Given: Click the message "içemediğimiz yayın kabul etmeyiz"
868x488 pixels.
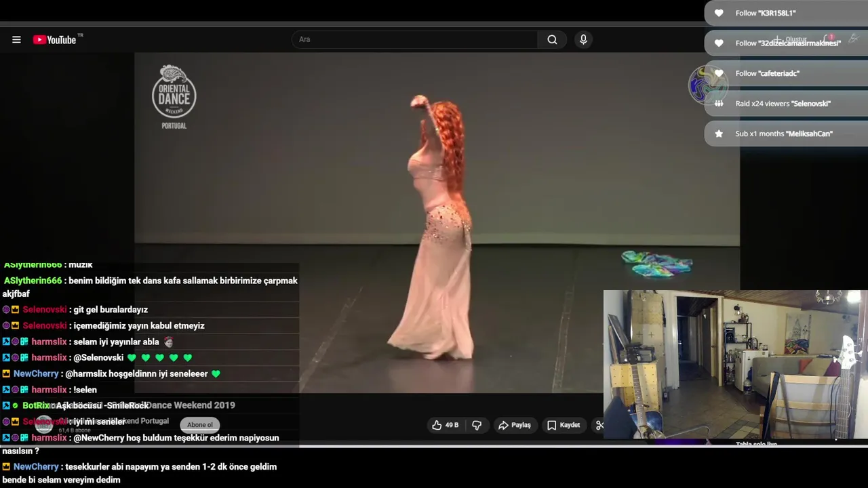Looking at the screenshot, I should (x=139, y=326).
